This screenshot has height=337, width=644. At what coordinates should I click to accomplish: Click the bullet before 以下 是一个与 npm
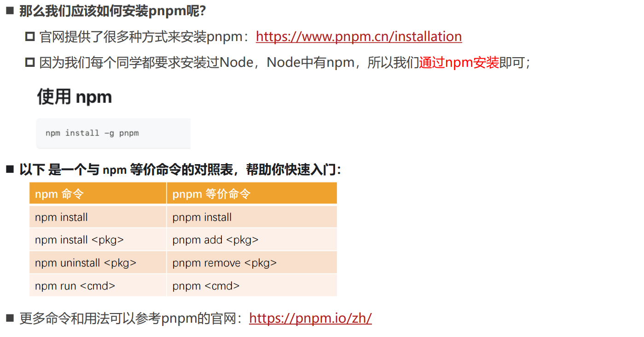(10, 169)
